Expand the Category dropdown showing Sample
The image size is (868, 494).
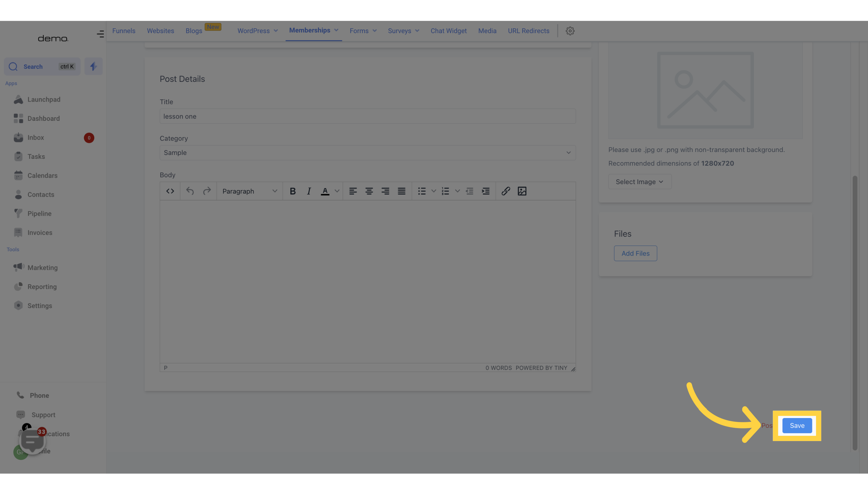[x=368, y=153]
